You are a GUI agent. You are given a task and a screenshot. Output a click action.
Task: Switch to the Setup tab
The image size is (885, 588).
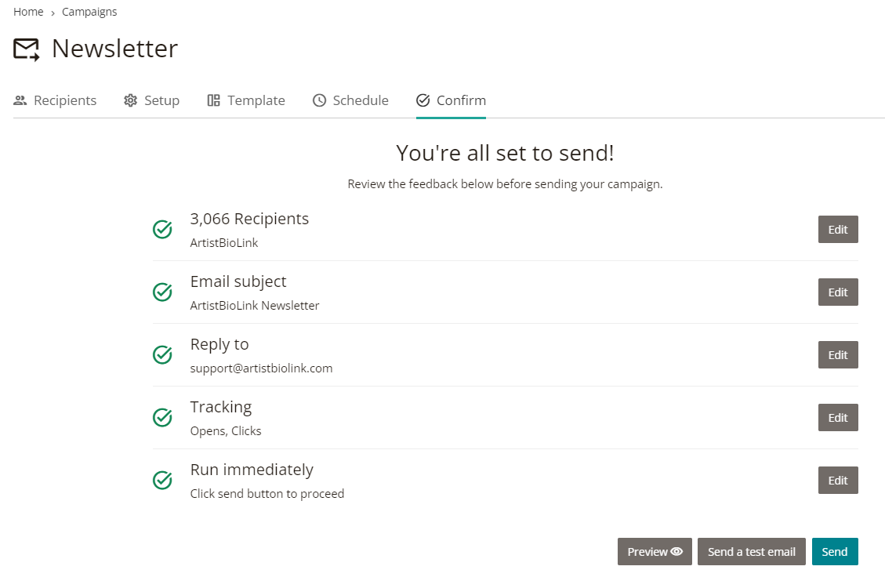152,100
